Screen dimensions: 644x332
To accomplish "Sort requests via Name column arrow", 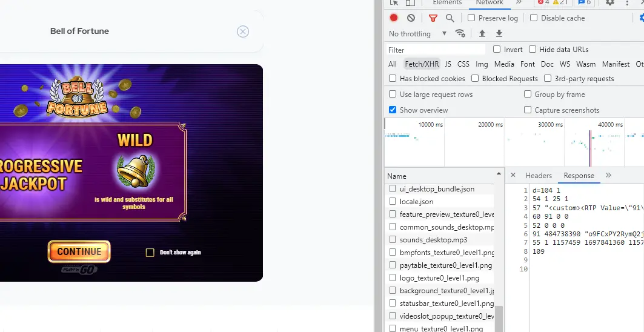I will pyautogui.click(x=499, y=174).
